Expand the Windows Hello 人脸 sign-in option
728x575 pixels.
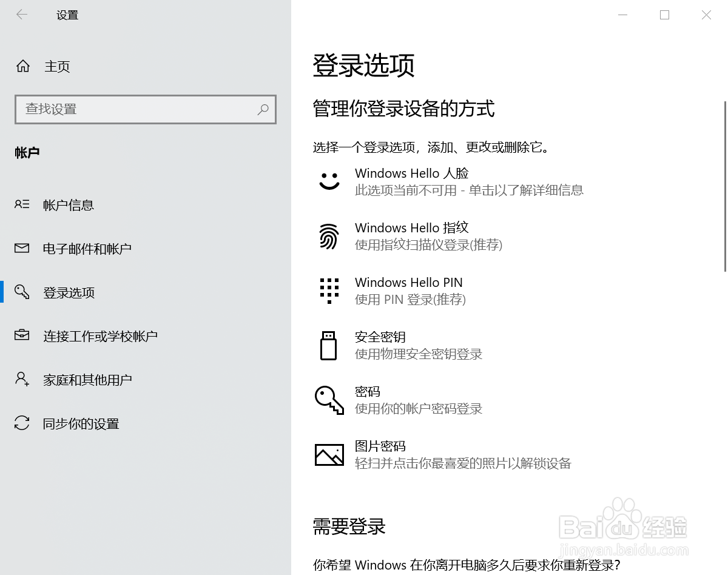click(x=449, y=181)
